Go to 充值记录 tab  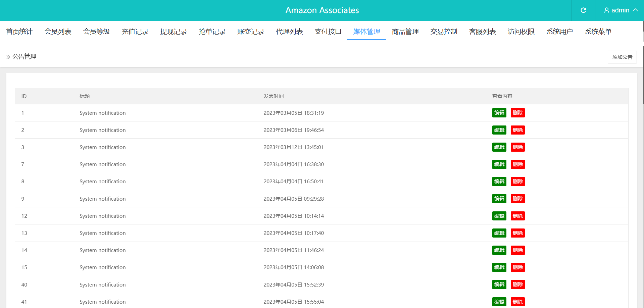[135, 32]
